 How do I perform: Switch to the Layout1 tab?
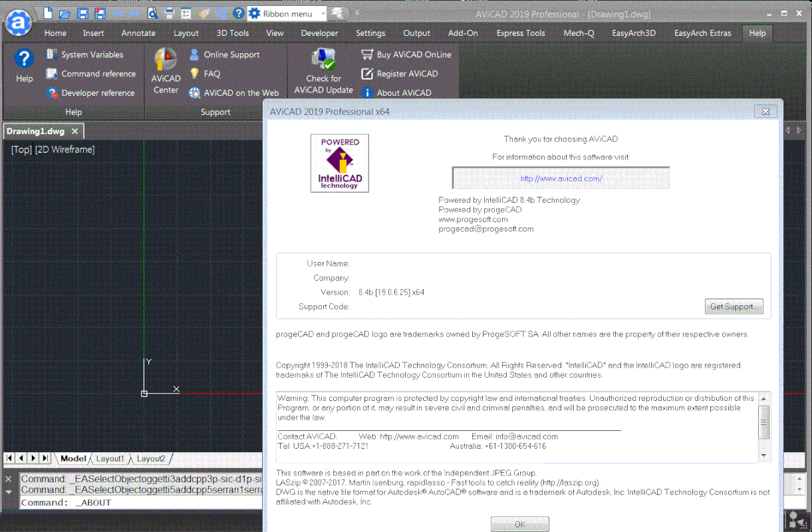(x=110, y=458)
